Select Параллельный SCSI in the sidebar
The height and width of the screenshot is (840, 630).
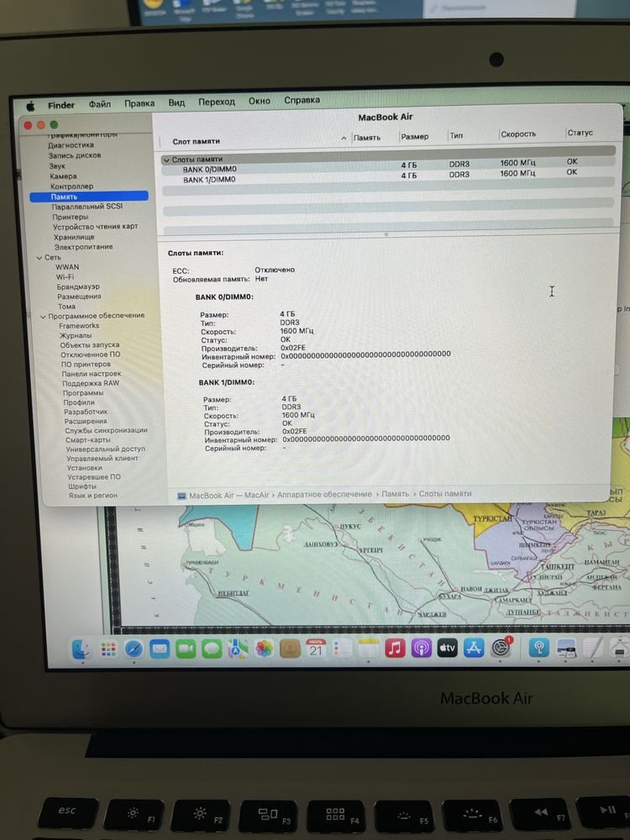(x=87, y=207)
